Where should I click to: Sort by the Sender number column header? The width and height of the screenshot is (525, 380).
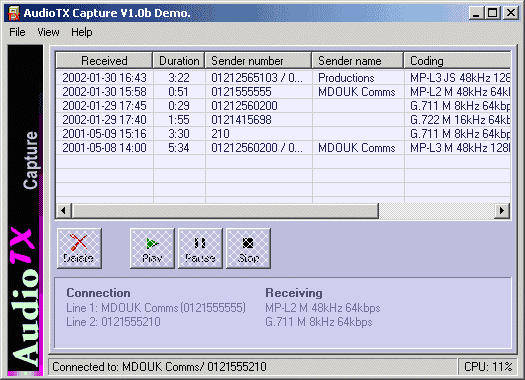coord(258,61)
